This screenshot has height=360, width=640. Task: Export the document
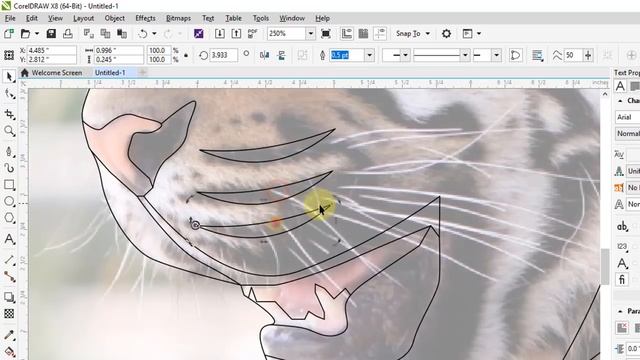tap(236, 33)
